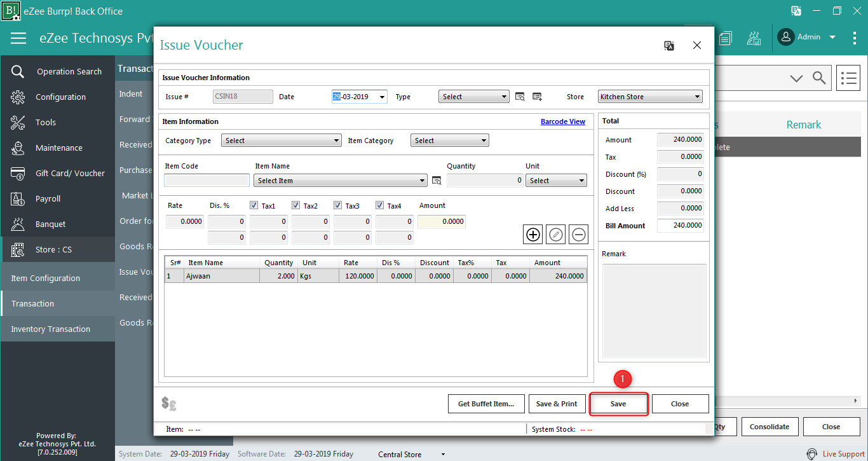
Task: Click the Barcode View link
Action: pyautogui.click(x=563, y=121)
